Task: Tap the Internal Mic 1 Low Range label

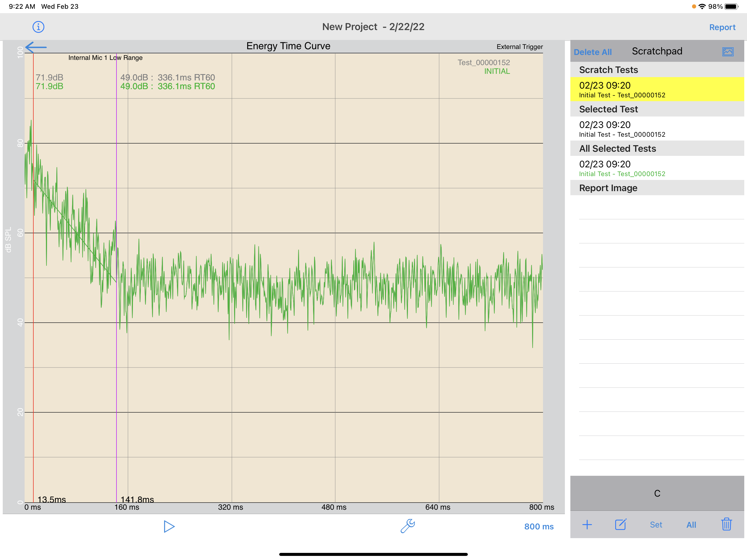Action: click(x=105, y=58)
